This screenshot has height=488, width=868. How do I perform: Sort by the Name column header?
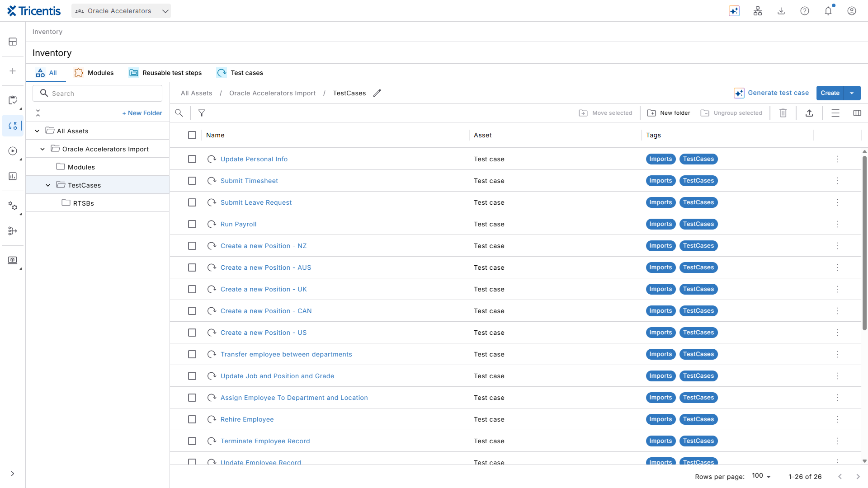click(x=215, y=135)
